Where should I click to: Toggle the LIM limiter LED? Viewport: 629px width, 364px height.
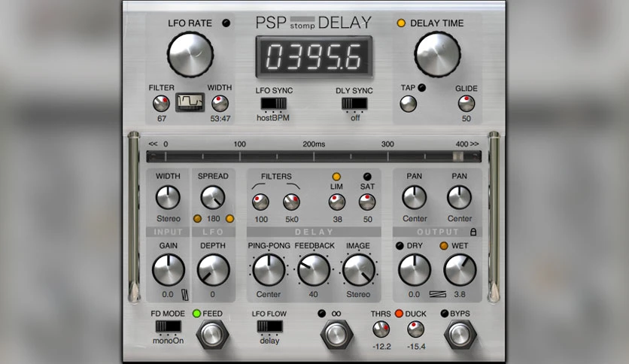(336, 177)
